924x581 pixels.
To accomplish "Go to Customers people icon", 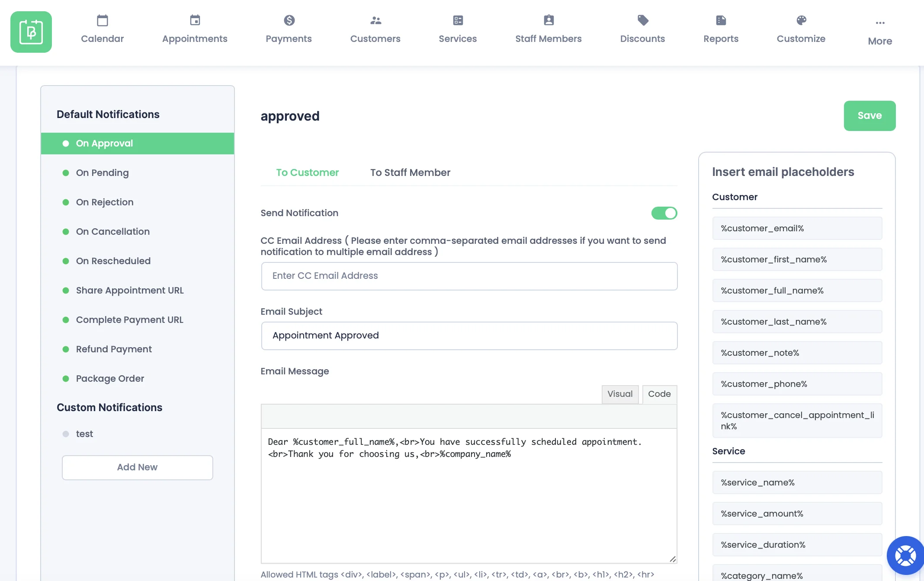I will tap(375, 20).
